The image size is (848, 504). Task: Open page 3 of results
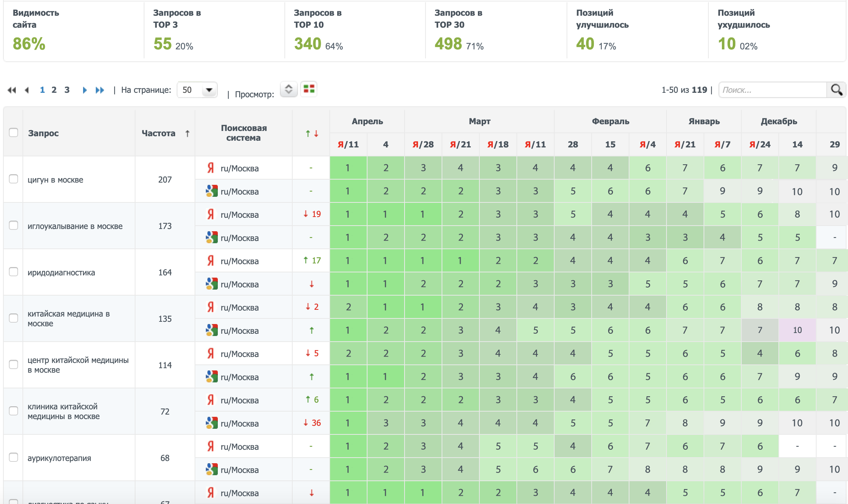67,90
